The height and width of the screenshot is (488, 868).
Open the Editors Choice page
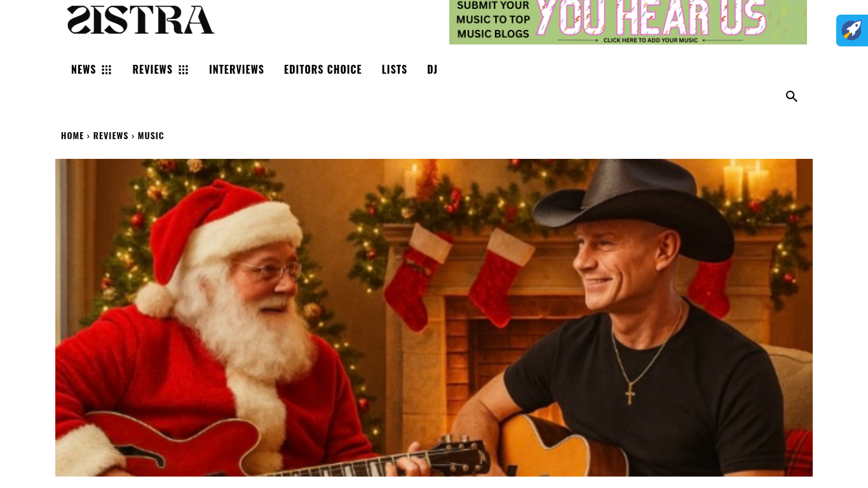(323, 69)
